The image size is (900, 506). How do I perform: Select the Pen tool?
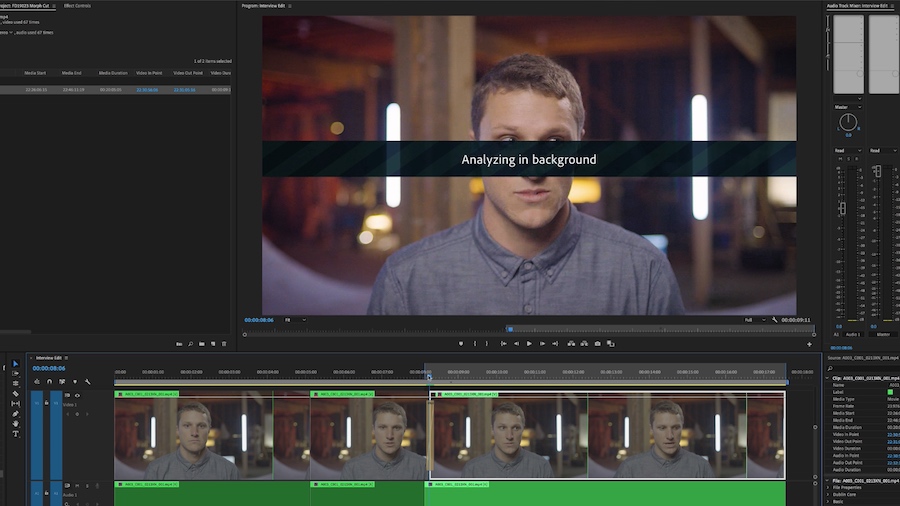click(15, 414)
